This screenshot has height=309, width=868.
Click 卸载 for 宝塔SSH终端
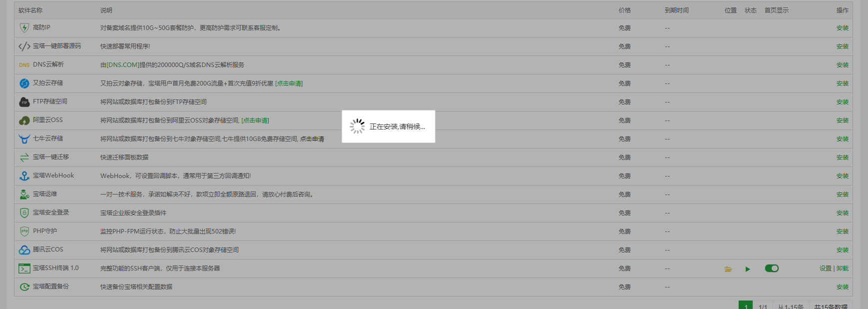[842, 268]
